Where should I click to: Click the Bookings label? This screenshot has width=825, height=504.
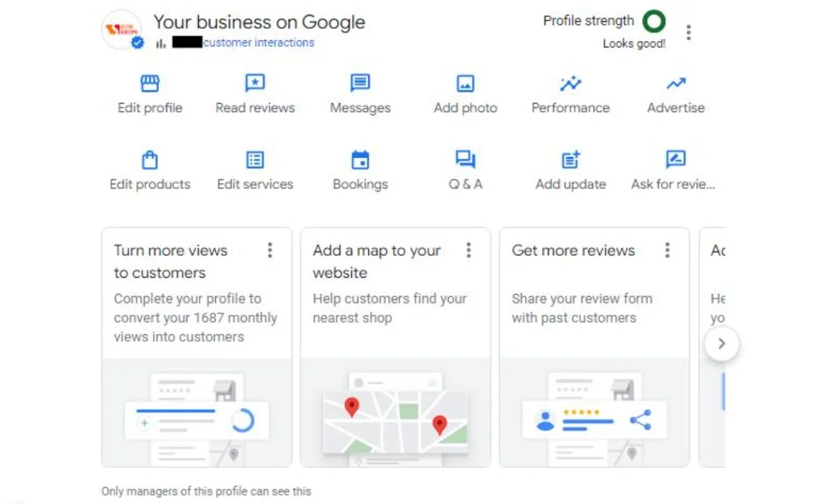[360, 184]
